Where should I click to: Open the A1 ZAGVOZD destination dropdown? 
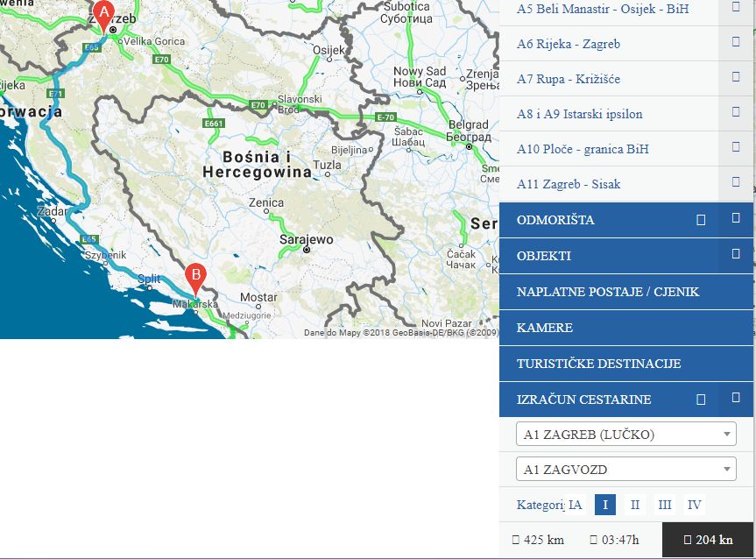[625, 470]
